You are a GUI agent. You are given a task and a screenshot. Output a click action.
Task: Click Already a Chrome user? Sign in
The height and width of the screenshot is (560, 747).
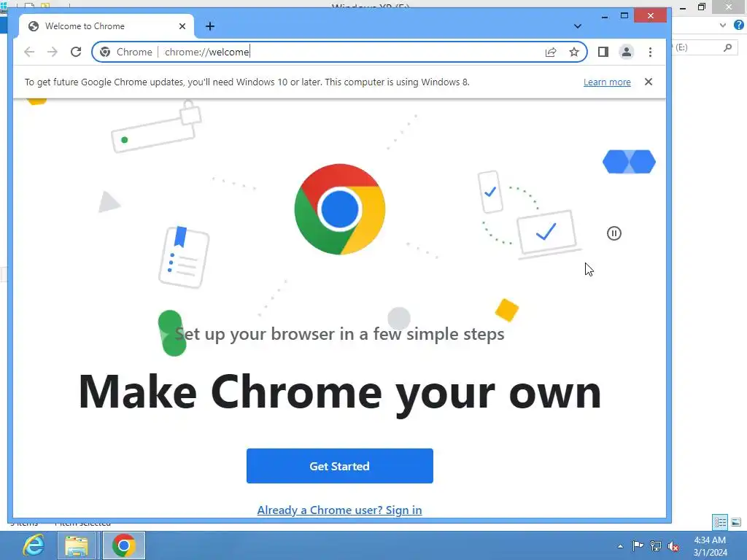[x=339, y=510]
